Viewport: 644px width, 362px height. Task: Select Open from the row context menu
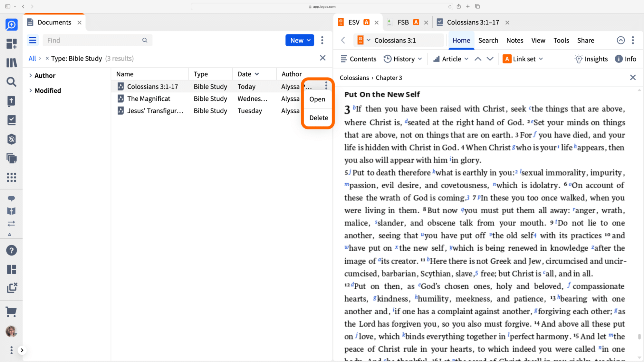pyautogui.click(x=317, y=99)
